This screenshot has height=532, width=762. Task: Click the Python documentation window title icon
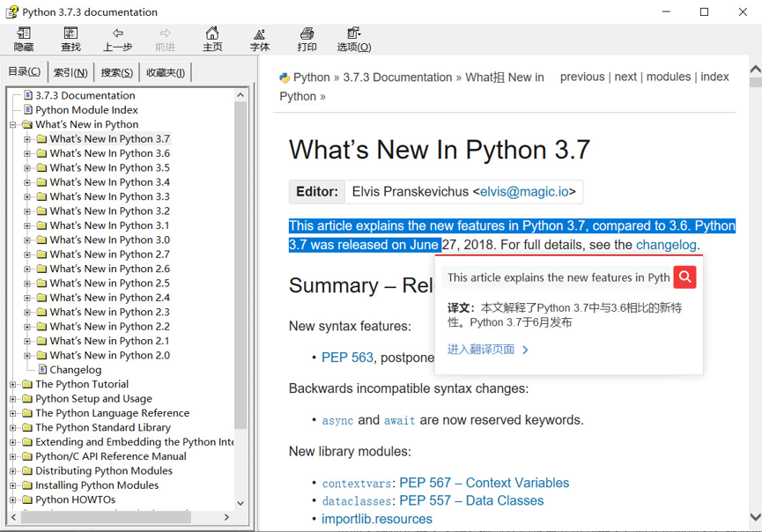pos(11,11)
